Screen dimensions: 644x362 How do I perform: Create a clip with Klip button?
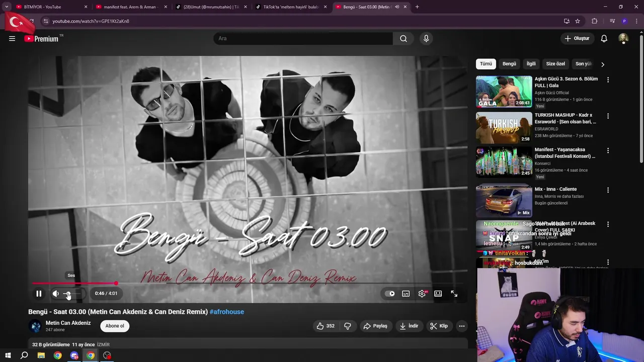tap(439, 326)
